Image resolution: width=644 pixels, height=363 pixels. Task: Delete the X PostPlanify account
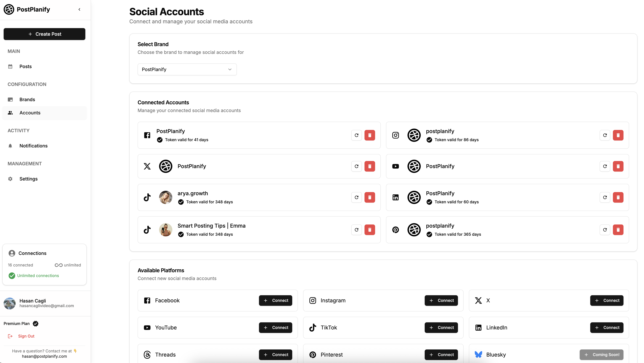[x=369, y=166]
